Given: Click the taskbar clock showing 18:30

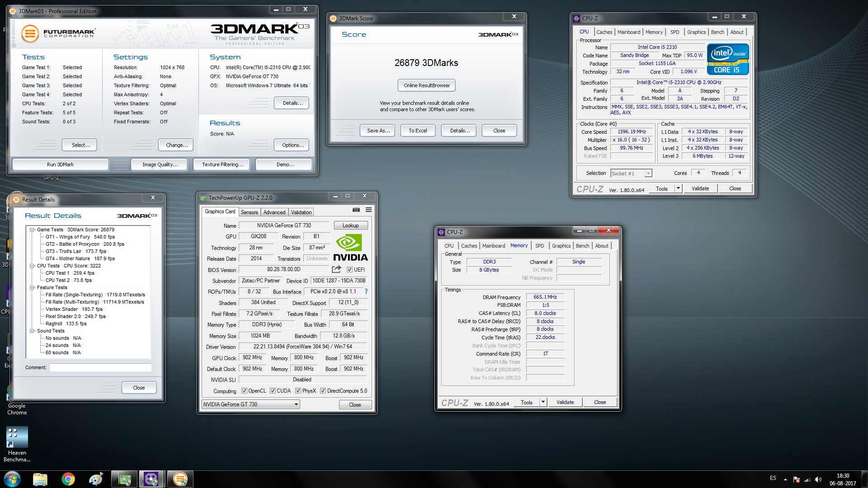Looking at the screenshot, I should 843,479.
